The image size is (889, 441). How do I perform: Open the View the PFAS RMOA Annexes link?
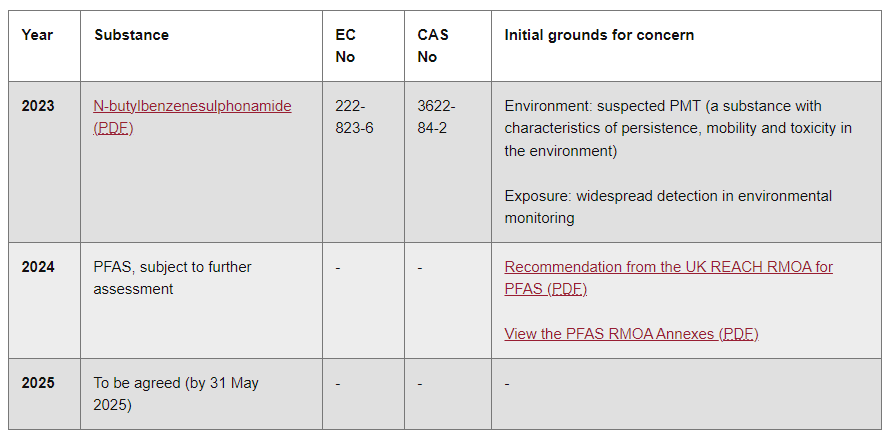point(631,334)
